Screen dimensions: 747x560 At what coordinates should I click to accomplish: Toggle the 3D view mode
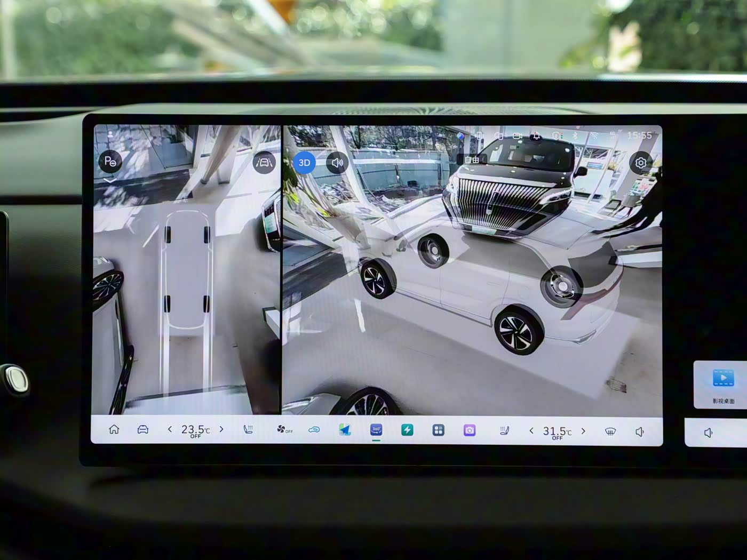click(x=304, y=163)
